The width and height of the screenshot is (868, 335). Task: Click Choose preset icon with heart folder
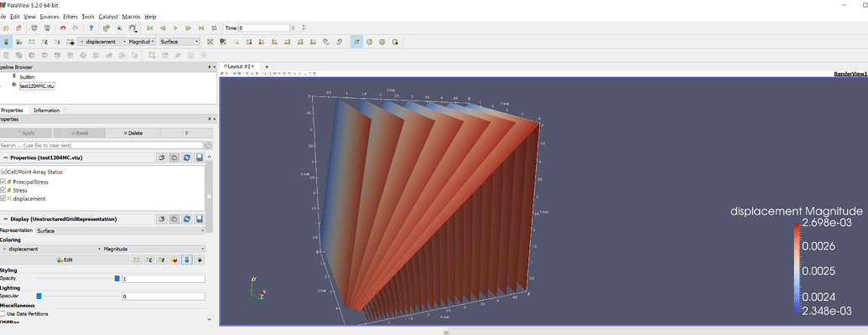point(174,260)
